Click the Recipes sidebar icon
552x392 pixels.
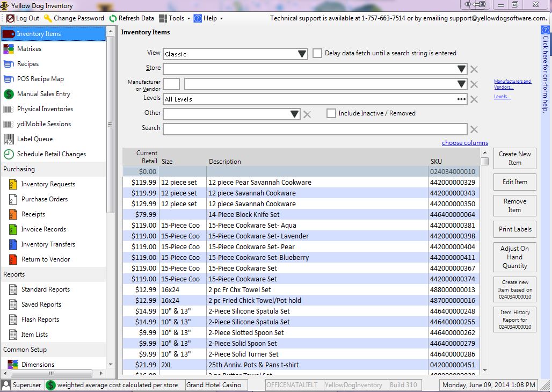[9, 64]
